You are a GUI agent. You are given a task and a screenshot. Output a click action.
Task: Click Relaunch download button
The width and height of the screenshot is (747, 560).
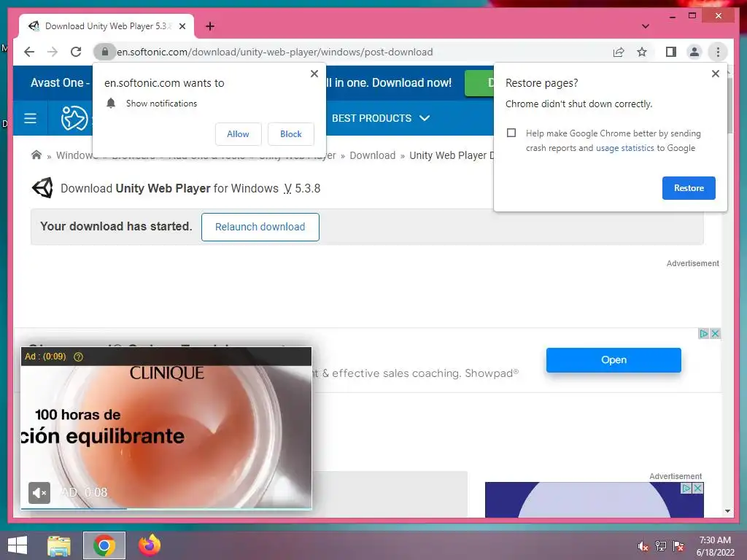click(260, 227)
